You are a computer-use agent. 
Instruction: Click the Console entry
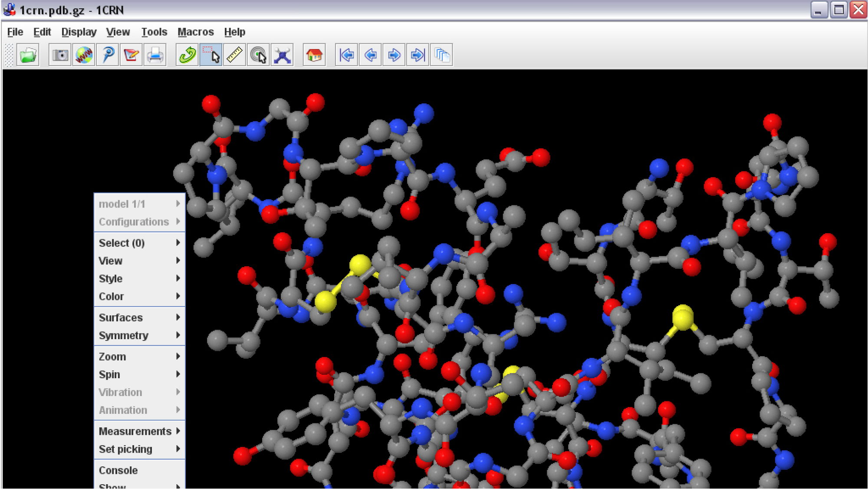tap(118, 470)
